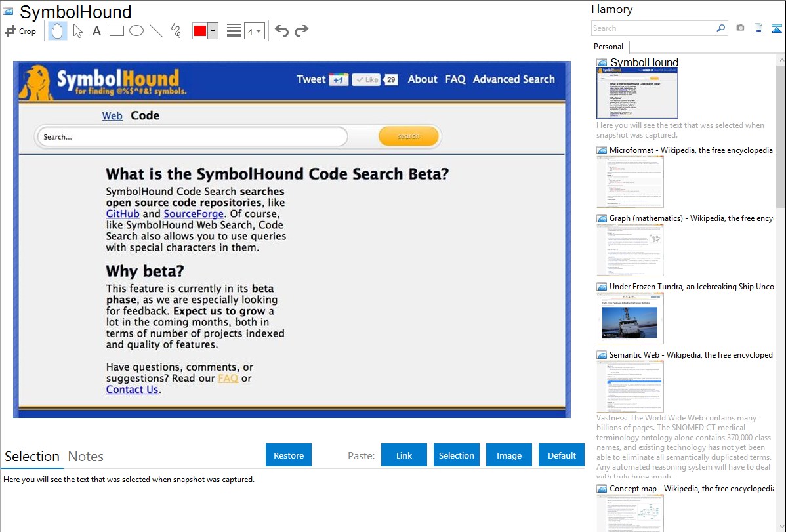The image size is (786, 532).
Task: Activate the hand pan tool
Action: (57, 31)
